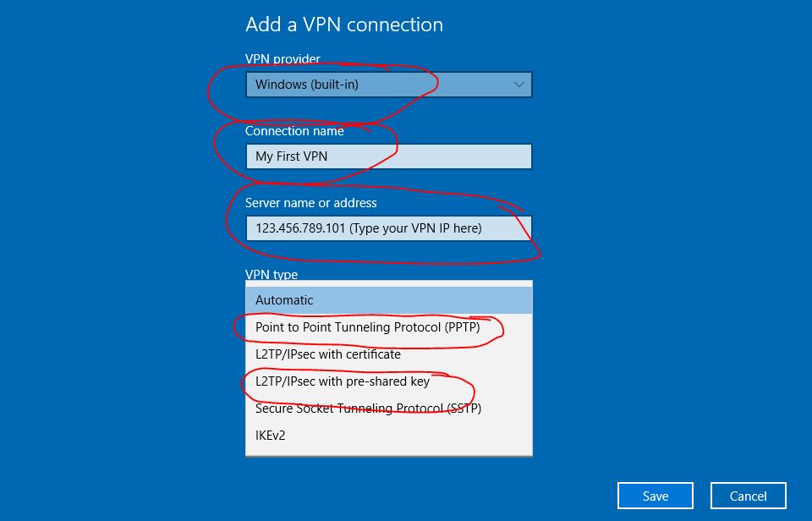Open the VPN provider dropdown chevron
The width and height of the screenshot is (812, 521).
[x=518, y=85]
